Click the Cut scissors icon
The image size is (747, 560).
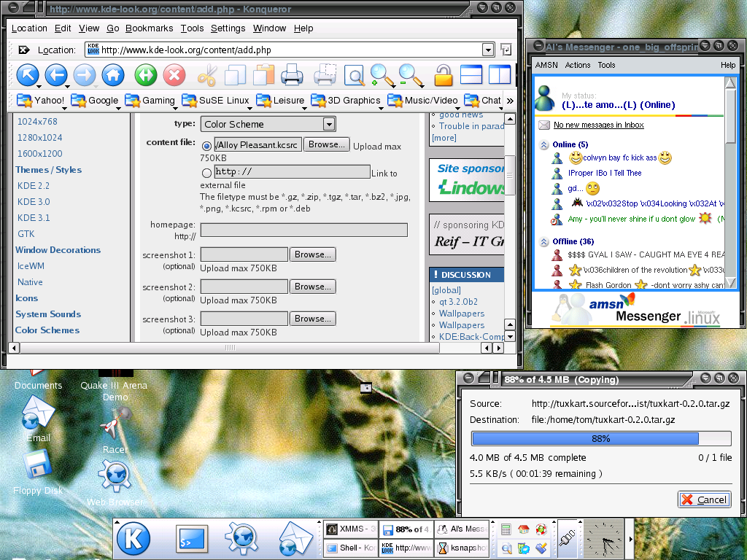point(206,75)
